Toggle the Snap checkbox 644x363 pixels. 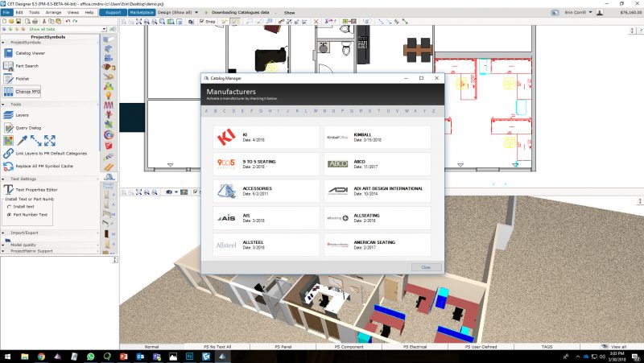point(202,21)
